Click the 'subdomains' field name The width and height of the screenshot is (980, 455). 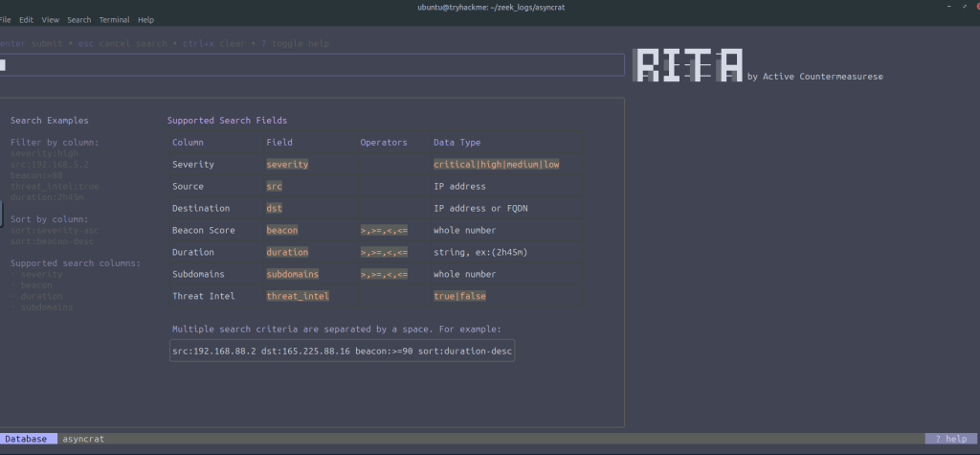coord(292,274)
